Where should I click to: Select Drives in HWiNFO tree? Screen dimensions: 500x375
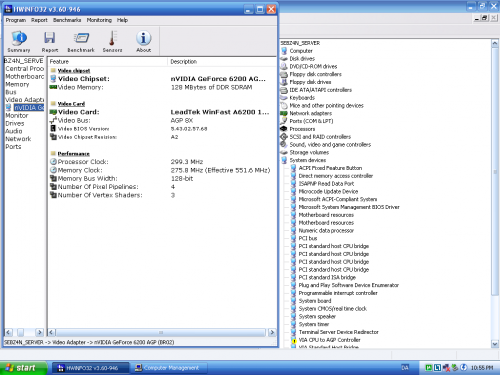coord(15,123)
